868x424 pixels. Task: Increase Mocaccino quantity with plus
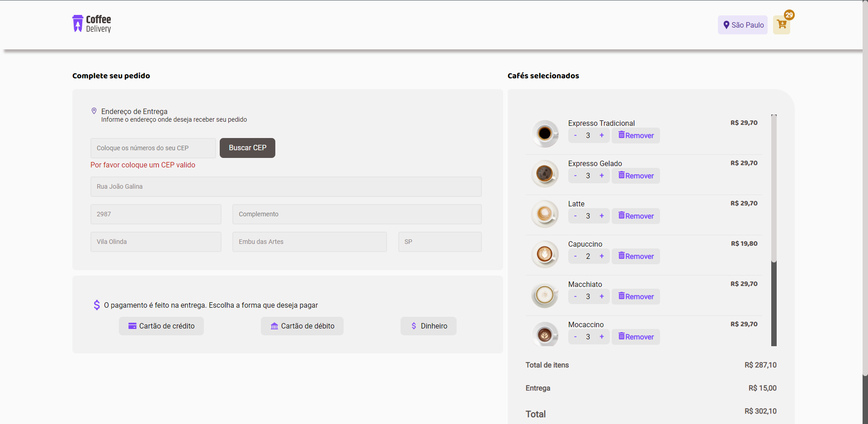[x=602, y=337]
